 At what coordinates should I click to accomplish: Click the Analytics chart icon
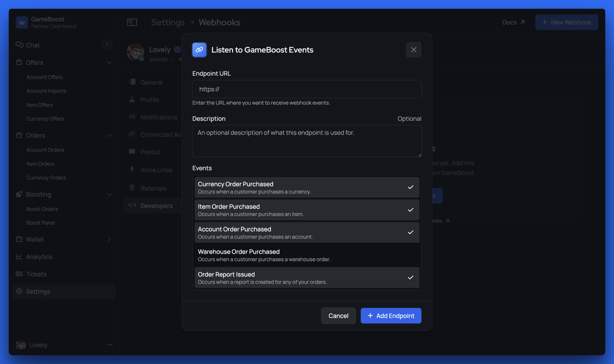point(19,257)
